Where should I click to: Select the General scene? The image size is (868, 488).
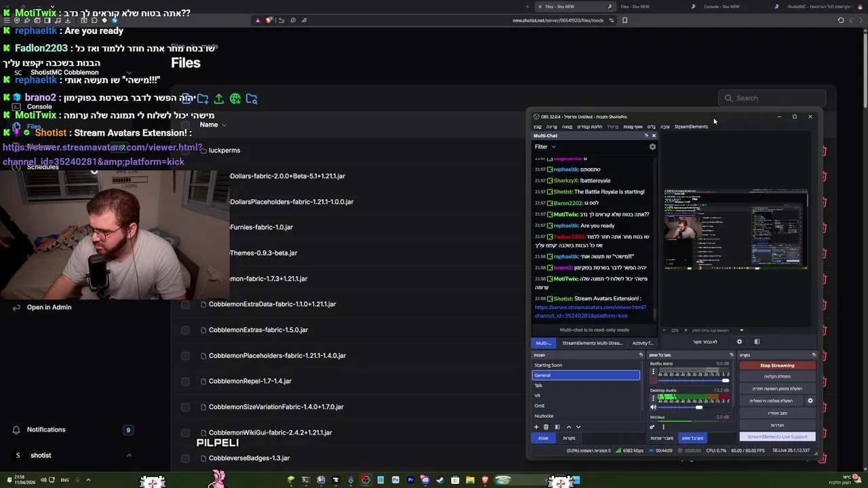click(x=586, y=375)
